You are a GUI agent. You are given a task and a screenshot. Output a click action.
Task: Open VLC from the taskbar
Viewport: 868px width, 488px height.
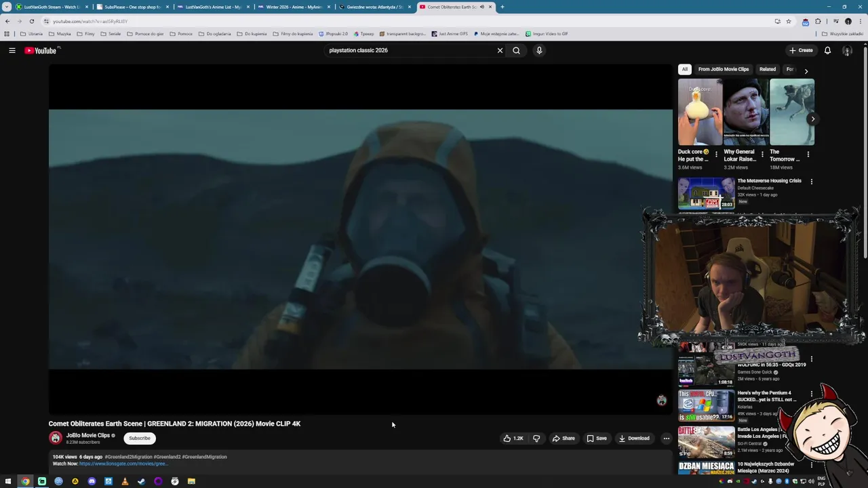point(125,481)
